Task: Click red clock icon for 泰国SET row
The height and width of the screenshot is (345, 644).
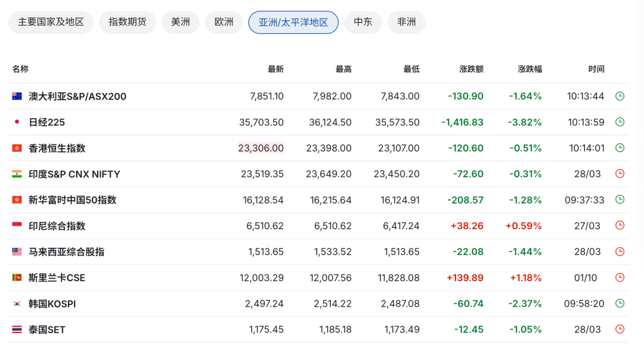Action: pyautogui.click(x=620, y=329)
